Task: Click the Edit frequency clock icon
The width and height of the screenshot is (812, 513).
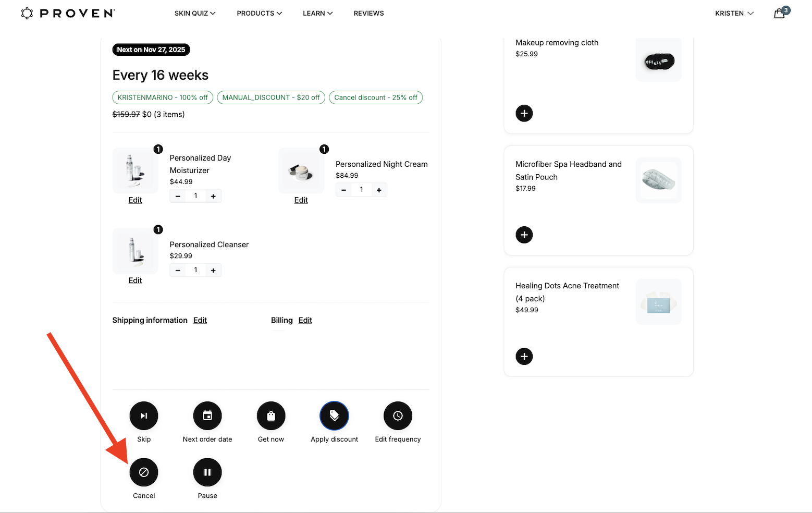Action: tap(398, 416)
